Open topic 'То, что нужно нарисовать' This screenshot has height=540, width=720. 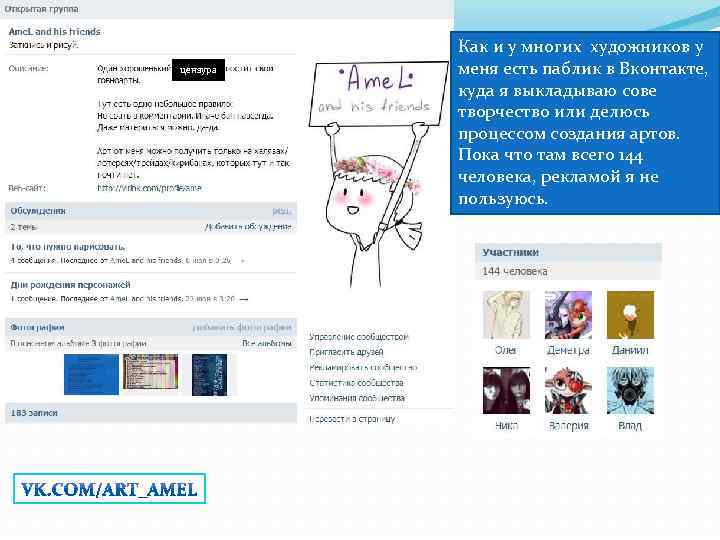pyautogui.click(x=68, y=247)
